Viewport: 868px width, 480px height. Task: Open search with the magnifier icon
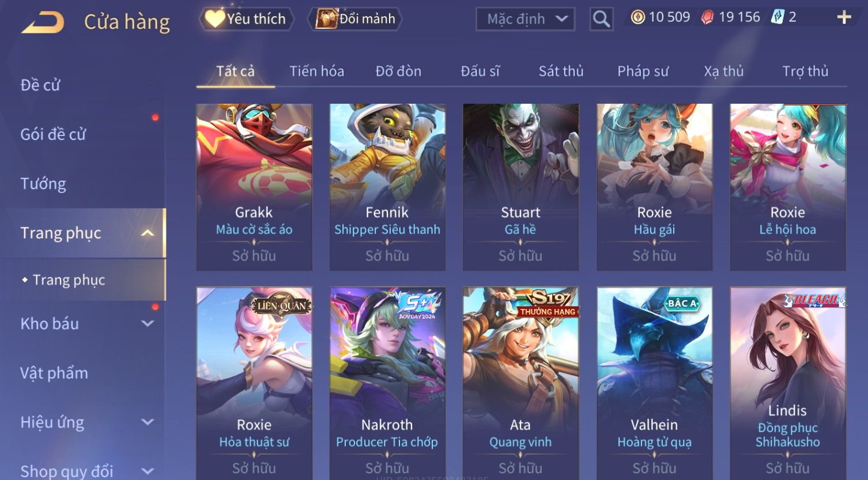point(601,19)
